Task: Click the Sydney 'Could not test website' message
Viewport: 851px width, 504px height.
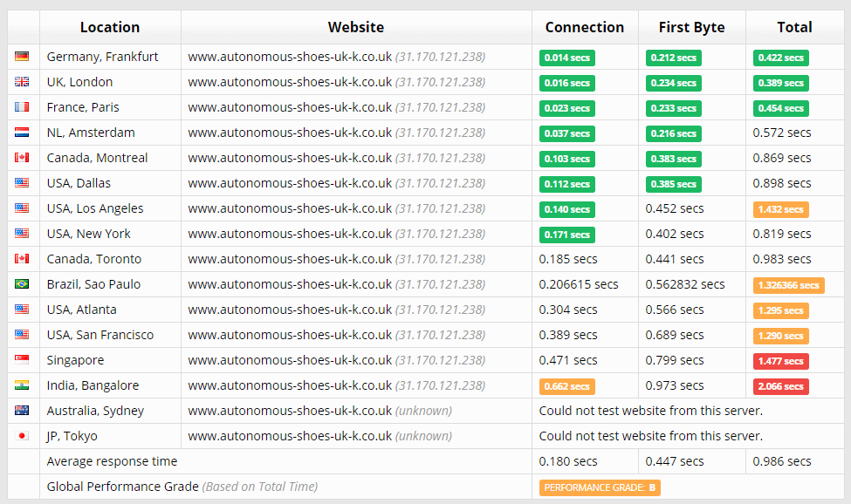Action: pos(651,411)
